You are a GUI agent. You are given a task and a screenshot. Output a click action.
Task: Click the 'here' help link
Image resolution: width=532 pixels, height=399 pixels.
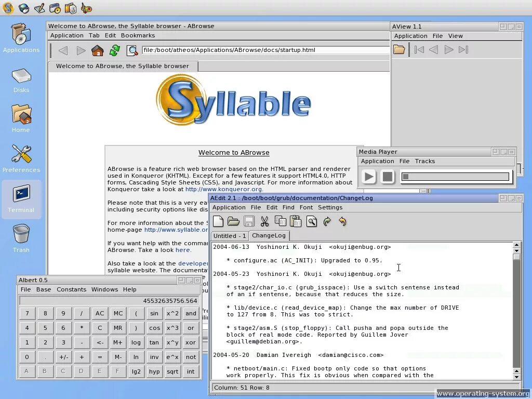tap(182, 250)
